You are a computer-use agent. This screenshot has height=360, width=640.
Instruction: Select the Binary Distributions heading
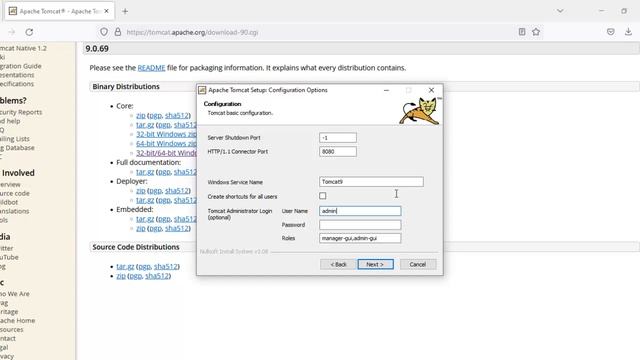(126, 87)
